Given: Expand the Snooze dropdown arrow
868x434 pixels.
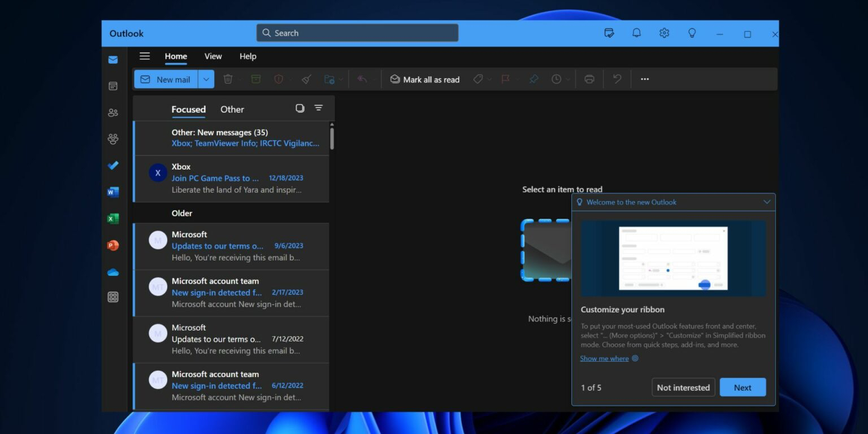Looking at the screenshot, I should [568, 80].
